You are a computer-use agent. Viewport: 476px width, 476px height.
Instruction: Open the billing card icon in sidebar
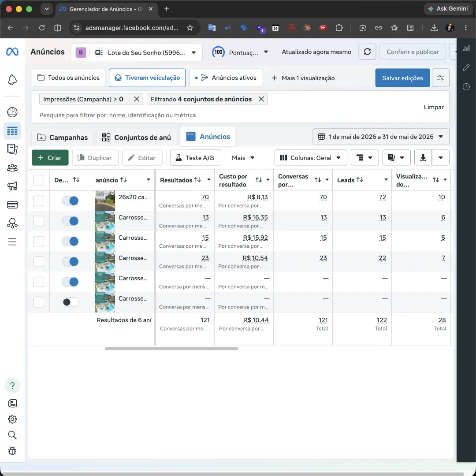click(x=12, y=205)
